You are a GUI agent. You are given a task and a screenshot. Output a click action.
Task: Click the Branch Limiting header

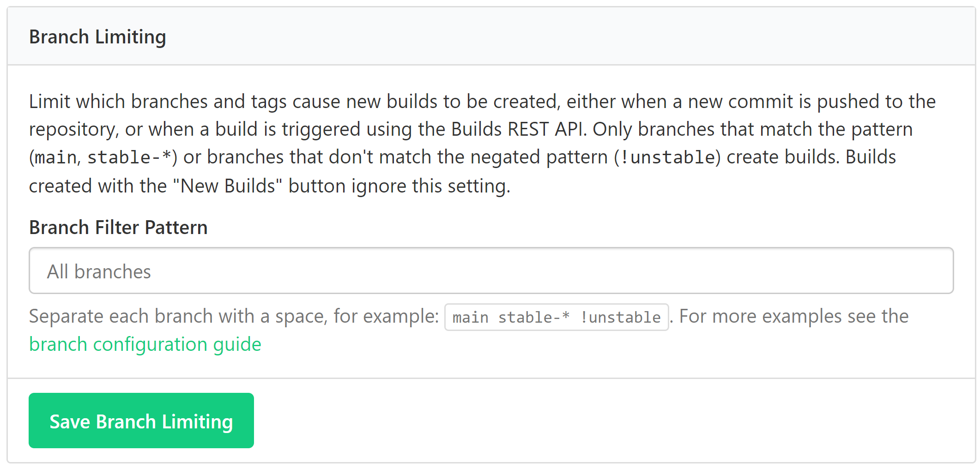click(97, 36)
